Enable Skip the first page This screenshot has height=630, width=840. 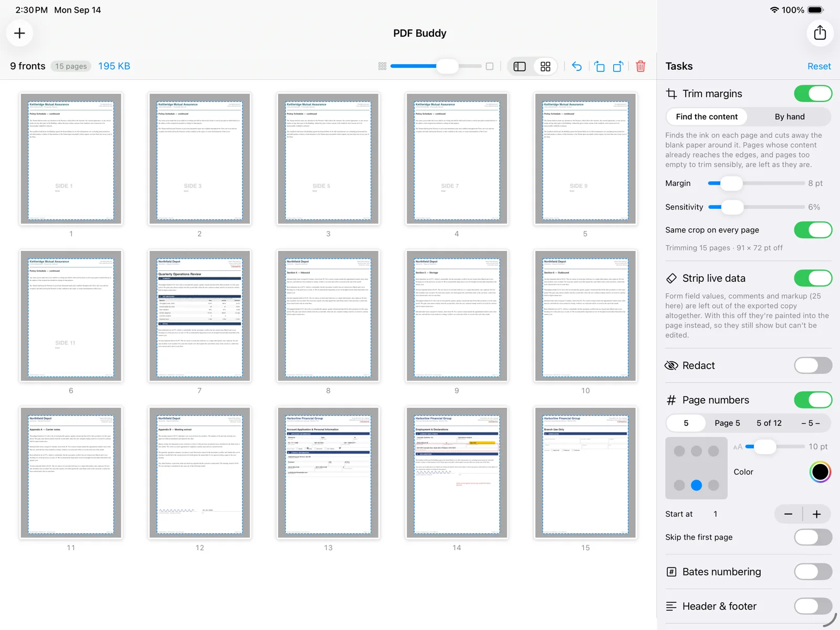[x=813, y=537]
